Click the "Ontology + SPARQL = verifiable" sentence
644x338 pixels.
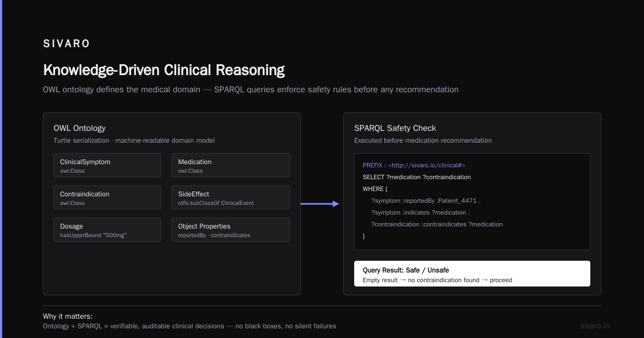189,326
